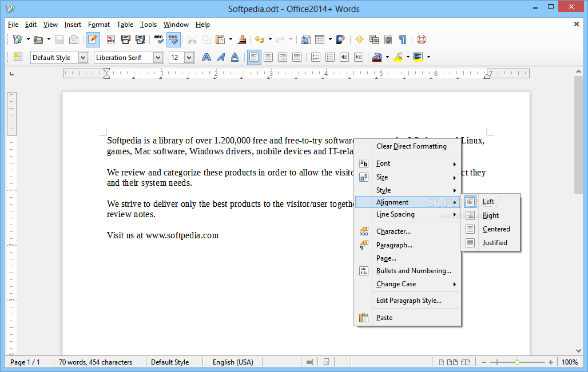Open the Tools menu

[x=148, y=25]
